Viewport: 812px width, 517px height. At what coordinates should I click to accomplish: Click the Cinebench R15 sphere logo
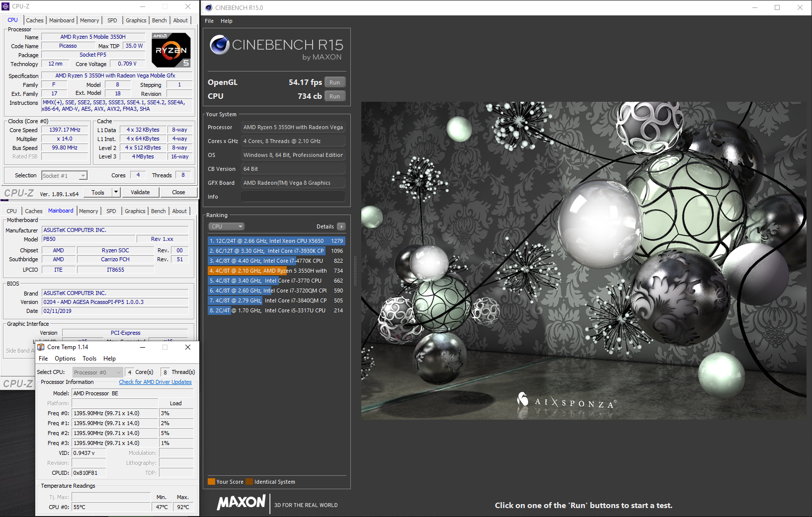pos(219,45)
